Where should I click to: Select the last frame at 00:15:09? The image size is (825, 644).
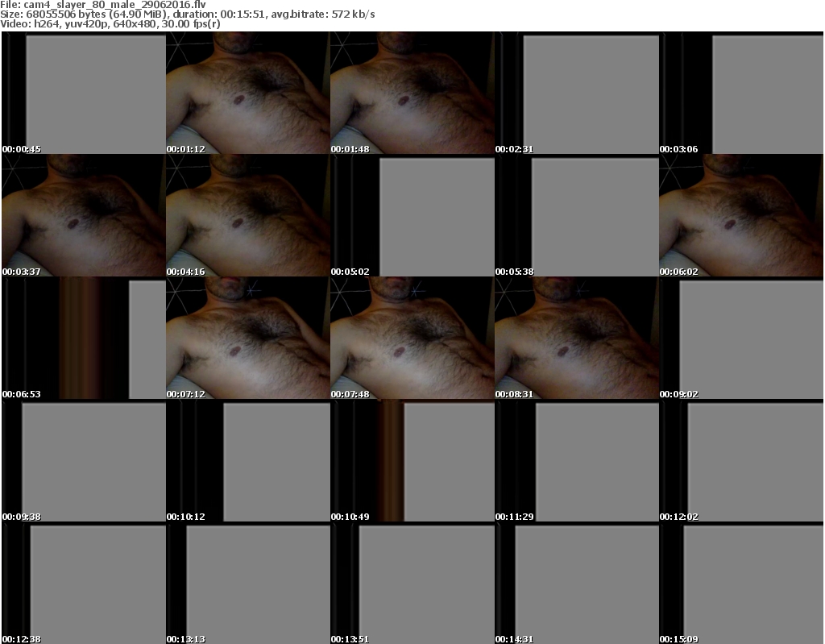click(x=741, y=583)
